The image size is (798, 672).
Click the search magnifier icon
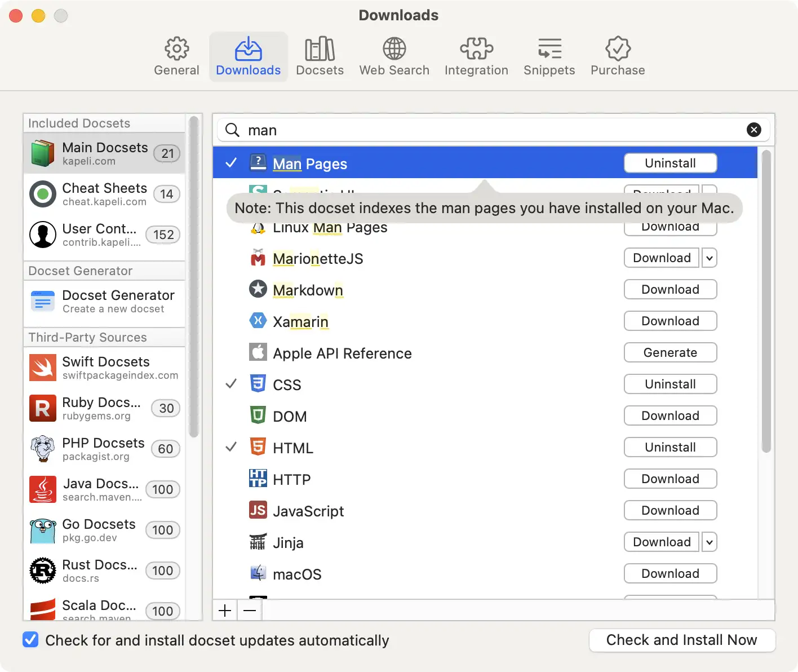[232, 130]
